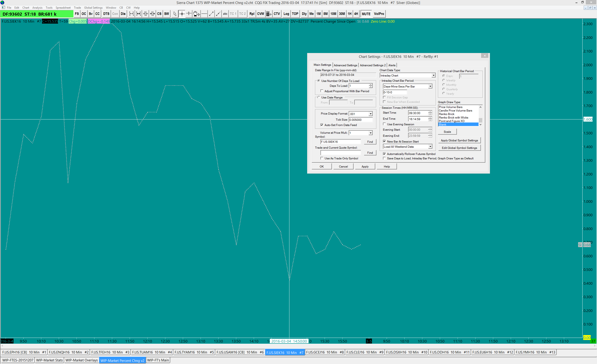The image size is (597, 364).
Task: Select the hand pan tool
Action: click(x=196, y=14)
